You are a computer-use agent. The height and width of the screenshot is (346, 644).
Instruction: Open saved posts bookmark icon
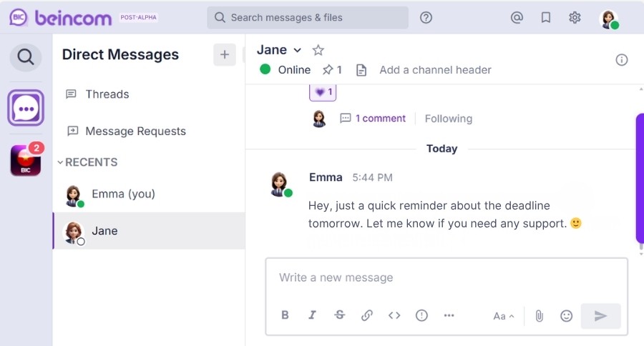point(545,18)
